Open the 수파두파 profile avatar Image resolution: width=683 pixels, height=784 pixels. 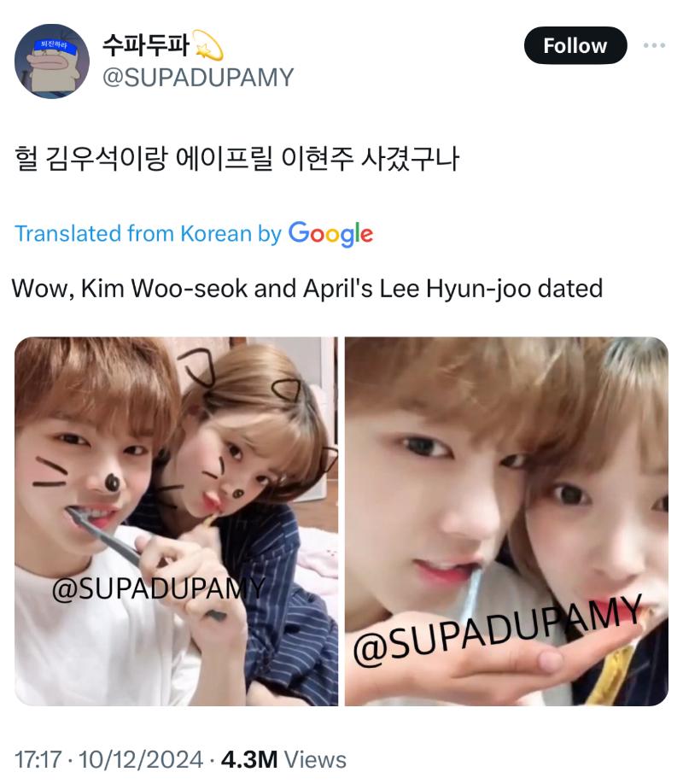click(x=52, y=61)
